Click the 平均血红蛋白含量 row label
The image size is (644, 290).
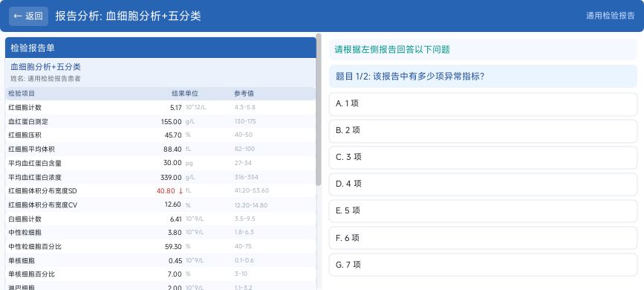tap(35, 164)
